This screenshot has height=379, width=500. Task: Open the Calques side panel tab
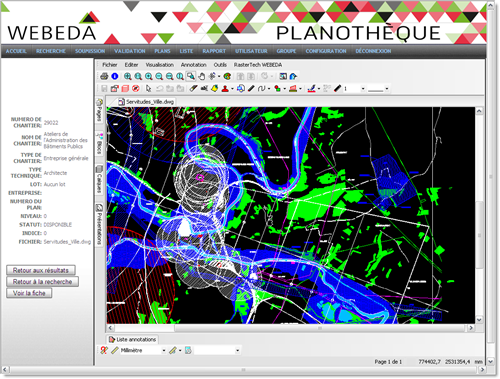99,179
